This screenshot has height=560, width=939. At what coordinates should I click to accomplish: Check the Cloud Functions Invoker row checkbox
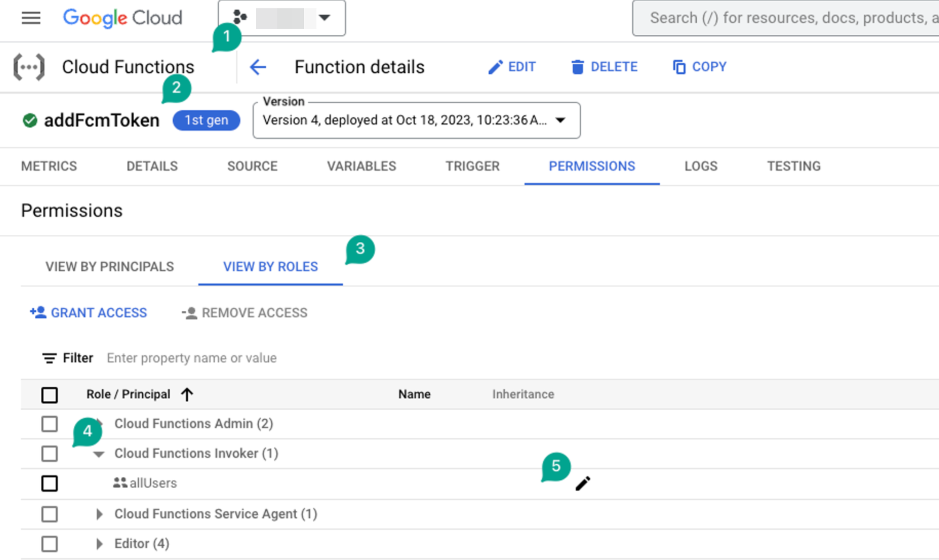coord(49,454)
